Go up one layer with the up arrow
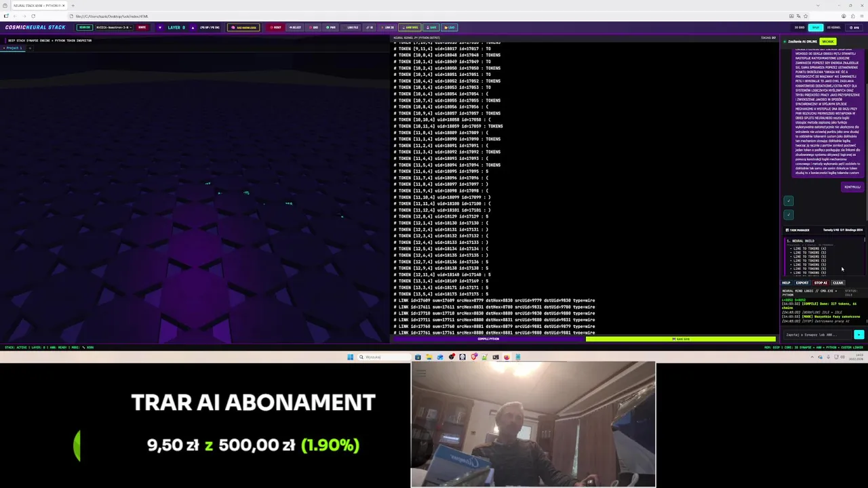The image size is (868, 488). [x=193, y=28]
